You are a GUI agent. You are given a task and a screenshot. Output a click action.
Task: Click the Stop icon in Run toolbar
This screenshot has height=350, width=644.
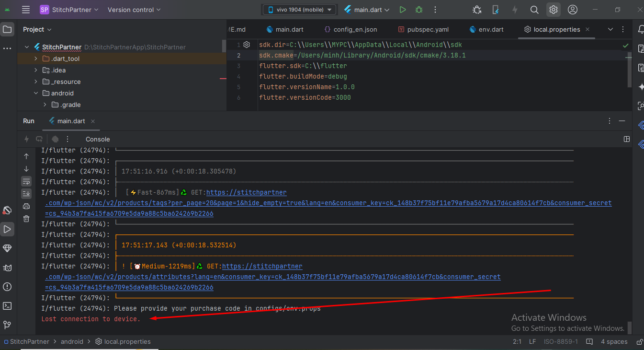[55, 139]
